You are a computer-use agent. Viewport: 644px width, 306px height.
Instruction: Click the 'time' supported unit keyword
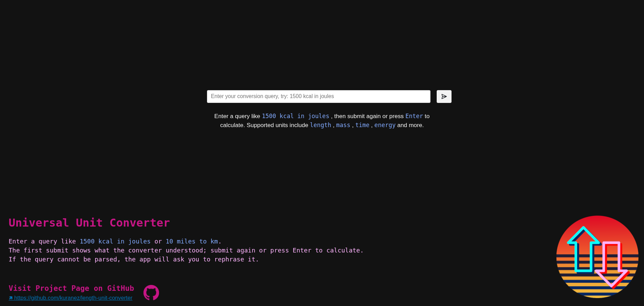point(362,125)
